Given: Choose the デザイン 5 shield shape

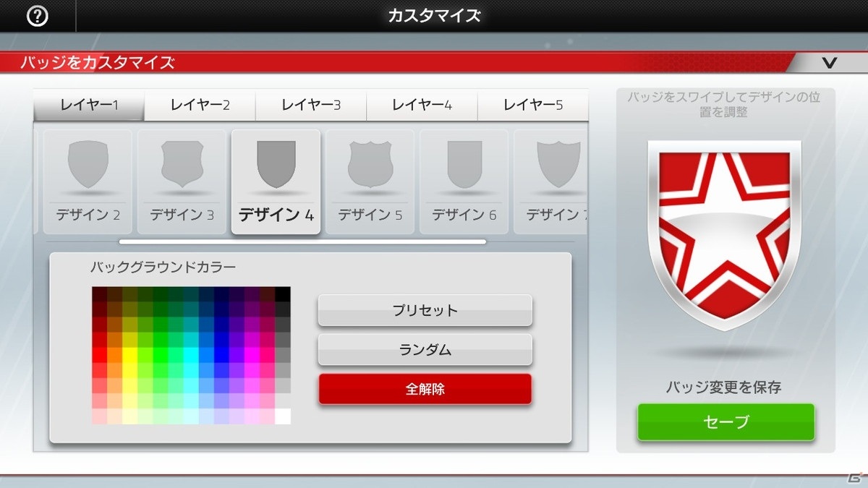Looking at the screenshot, I should pyautogui.click(x=370, y=181).
